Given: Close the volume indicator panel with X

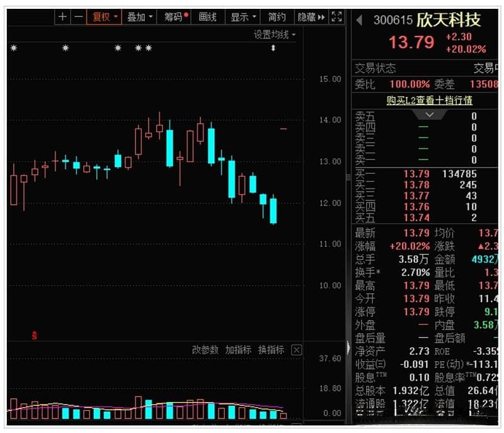Looking at the screenshot, I should [296, 350].
